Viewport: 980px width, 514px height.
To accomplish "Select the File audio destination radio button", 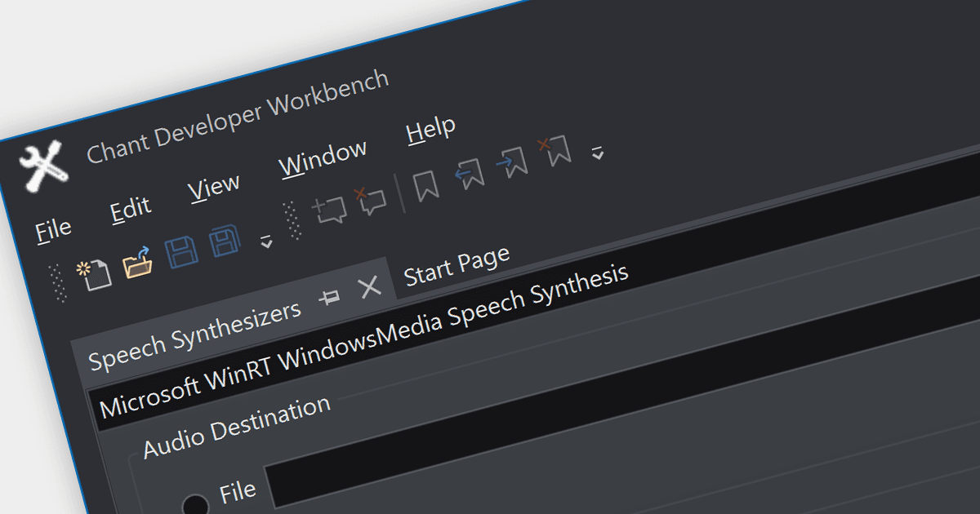I will (x=196, y=506).
